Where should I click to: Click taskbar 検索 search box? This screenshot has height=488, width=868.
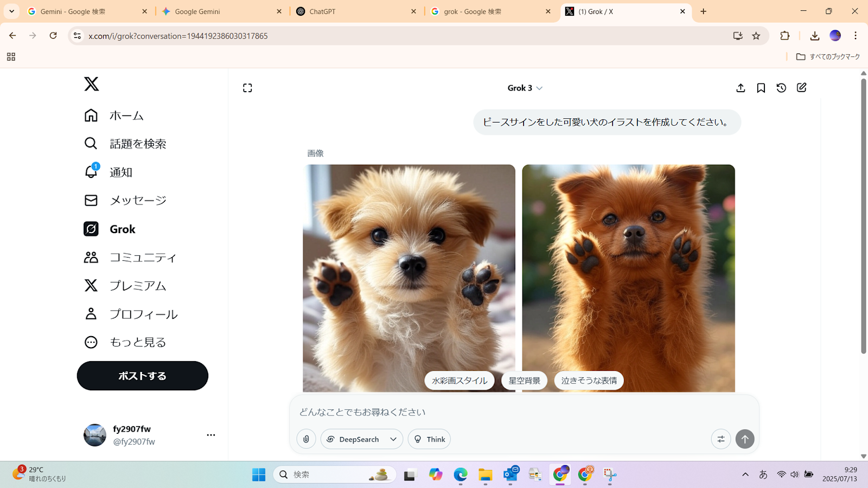pyautogui.click(x=335, y=475)
